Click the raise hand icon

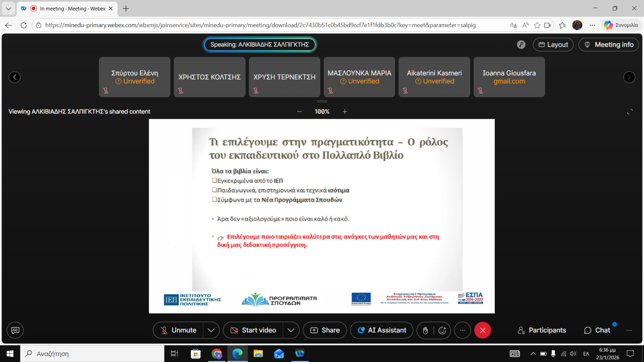425,330
